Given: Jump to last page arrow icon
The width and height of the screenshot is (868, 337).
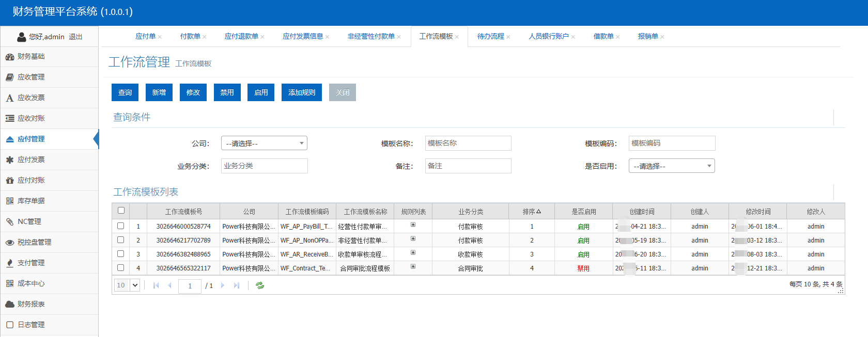Looking at the screenshot, I should [237, 285].
